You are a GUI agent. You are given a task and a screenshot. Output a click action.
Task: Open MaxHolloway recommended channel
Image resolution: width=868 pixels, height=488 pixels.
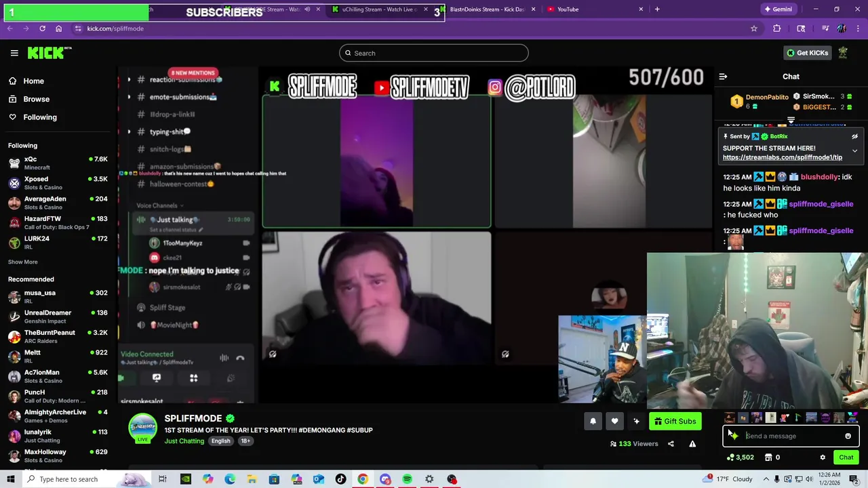(58, 455)
